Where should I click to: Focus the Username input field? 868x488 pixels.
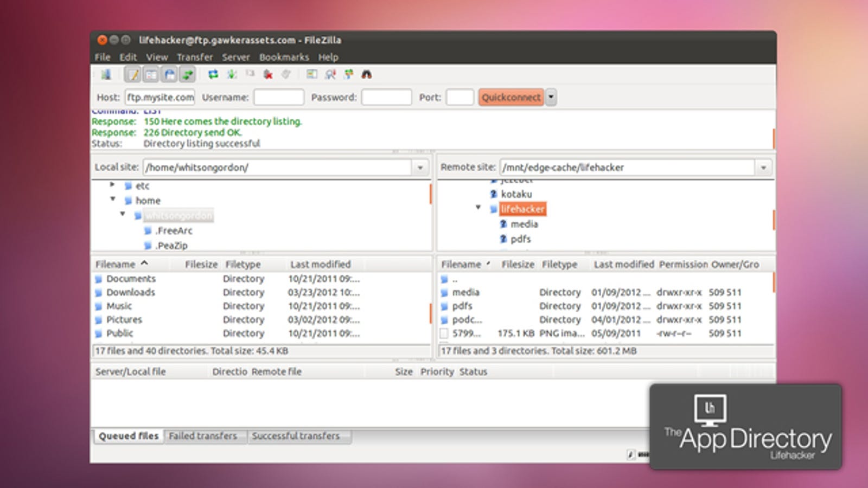[x=279, y=98]
